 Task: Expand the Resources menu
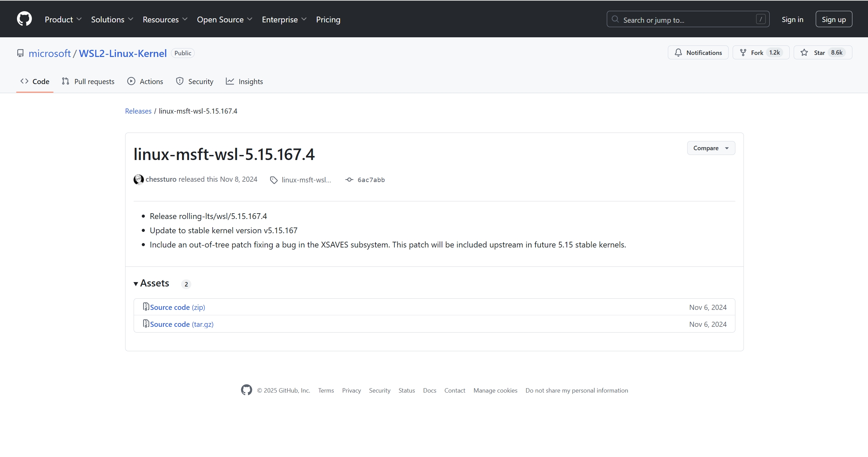tap(165, 20)
